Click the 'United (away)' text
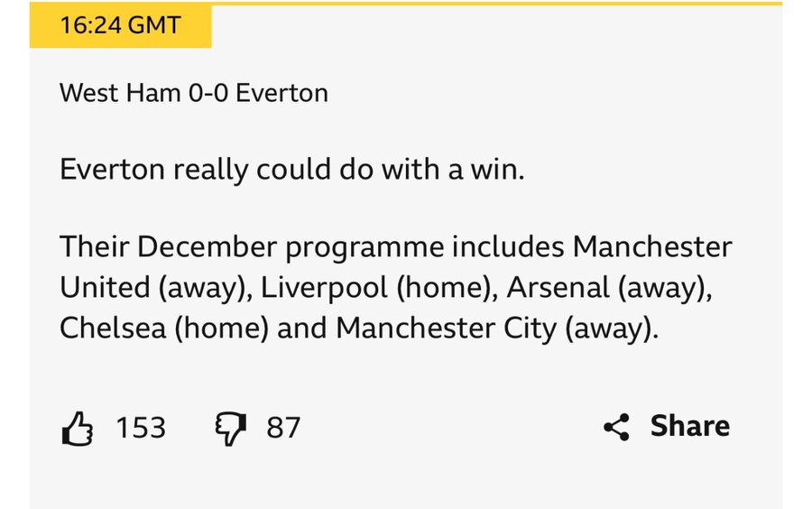 (x=156, y=288)
